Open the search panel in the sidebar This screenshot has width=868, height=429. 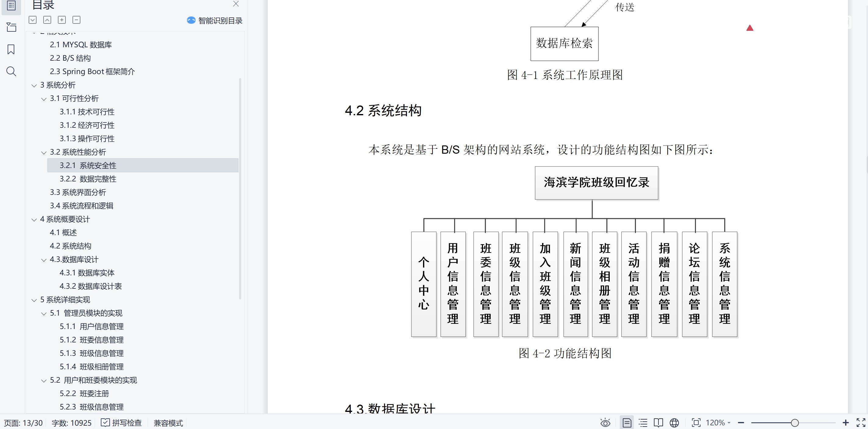(x=11, y=71)
